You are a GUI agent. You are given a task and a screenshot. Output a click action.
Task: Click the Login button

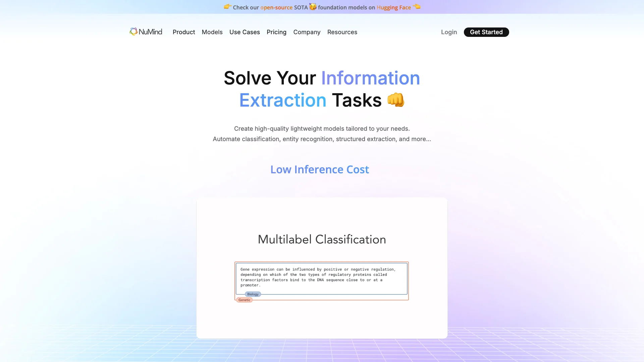click(x=449, y=32)
